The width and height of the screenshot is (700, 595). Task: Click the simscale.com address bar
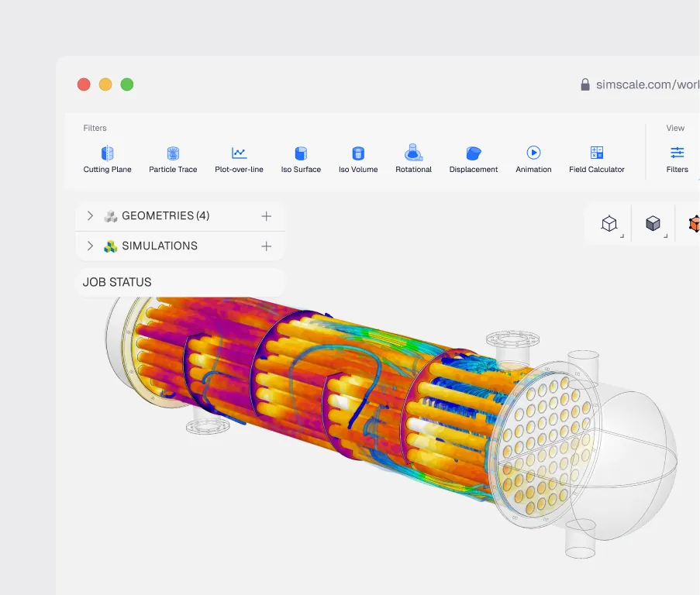click(x=647, y=84)
